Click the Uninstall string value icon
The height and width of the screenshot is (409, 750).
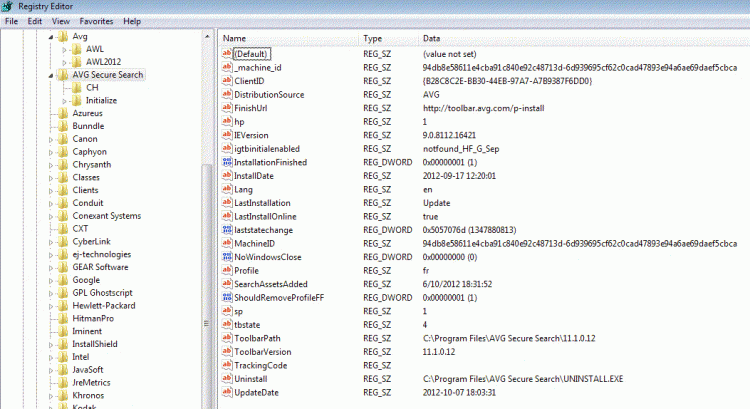[227, 378]
